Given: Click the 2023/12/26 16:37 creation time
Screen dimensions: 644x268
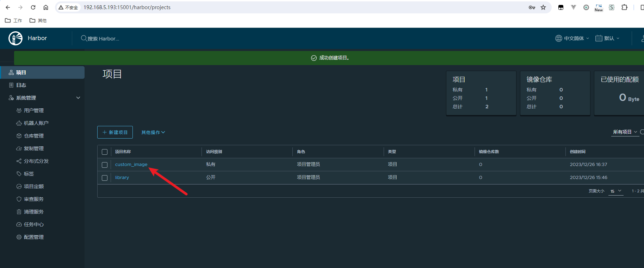Looking at the screenshot, I should point(589,164).
